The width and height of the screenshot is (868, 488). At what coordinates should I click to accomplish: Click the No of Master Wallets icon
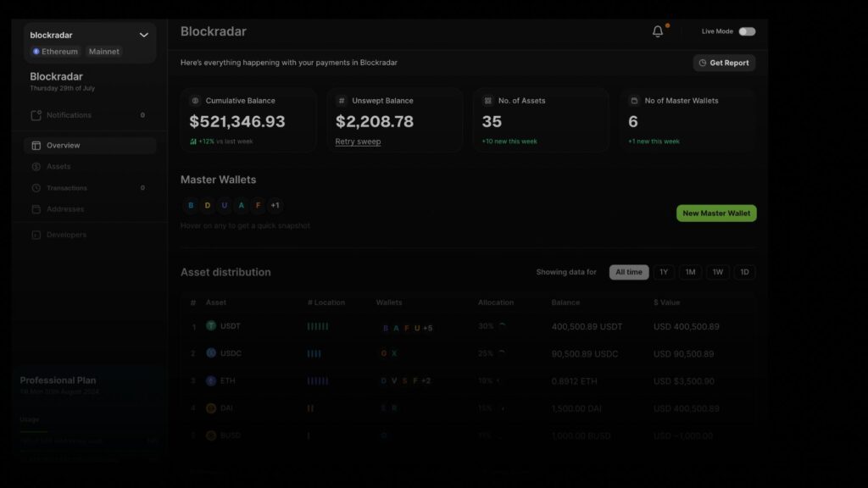tap(634, 101)
